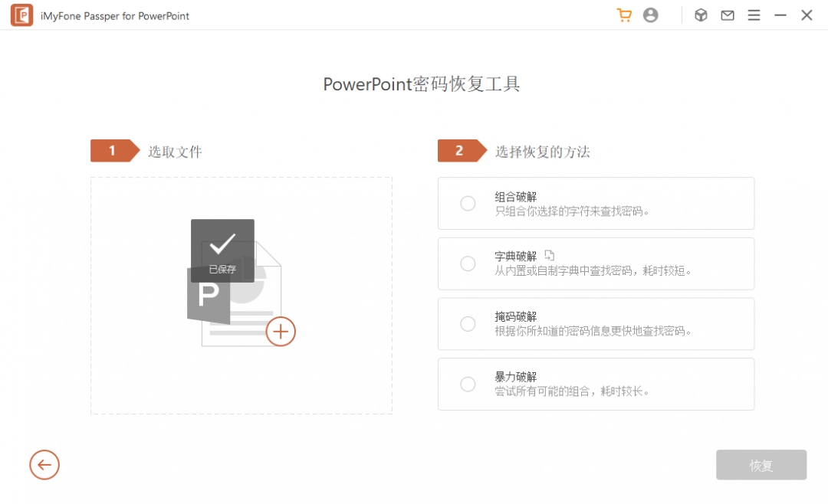Click the orange plus icon to add a file
Screen dimensions: 828x504
(x=281, y=331)
